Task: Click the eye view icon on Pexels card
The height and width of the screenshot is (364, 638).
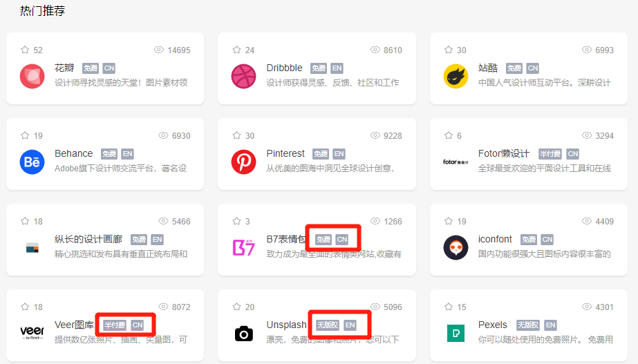Action: click(x=587, y=307)
